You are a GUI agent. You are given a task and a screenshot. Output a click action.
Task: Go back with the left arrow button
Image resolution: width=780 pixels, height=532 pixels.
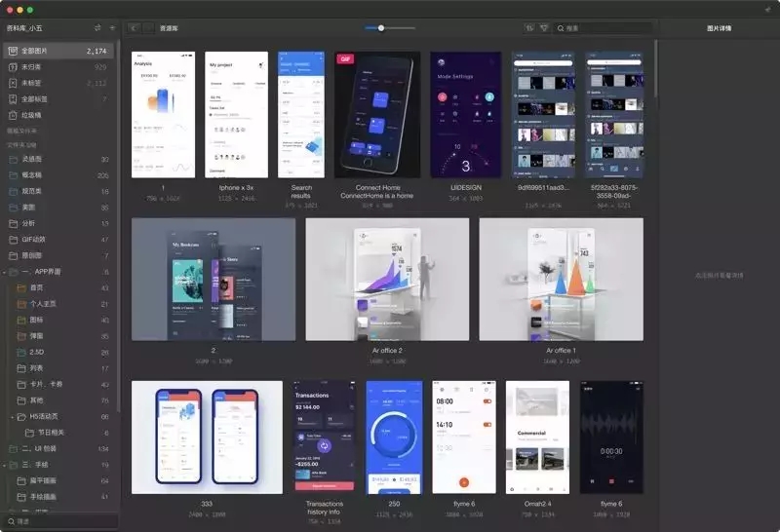pos(134,28)
